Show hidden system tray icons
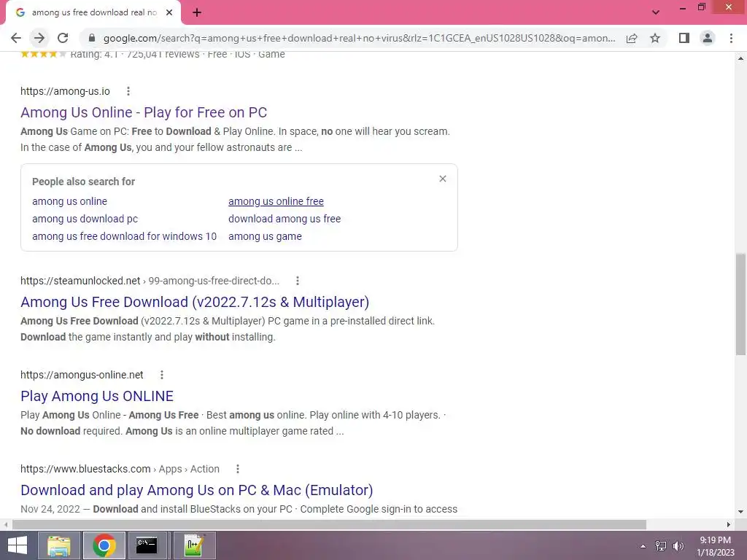This screenshot has width=747, height=560. coord(643,546)
